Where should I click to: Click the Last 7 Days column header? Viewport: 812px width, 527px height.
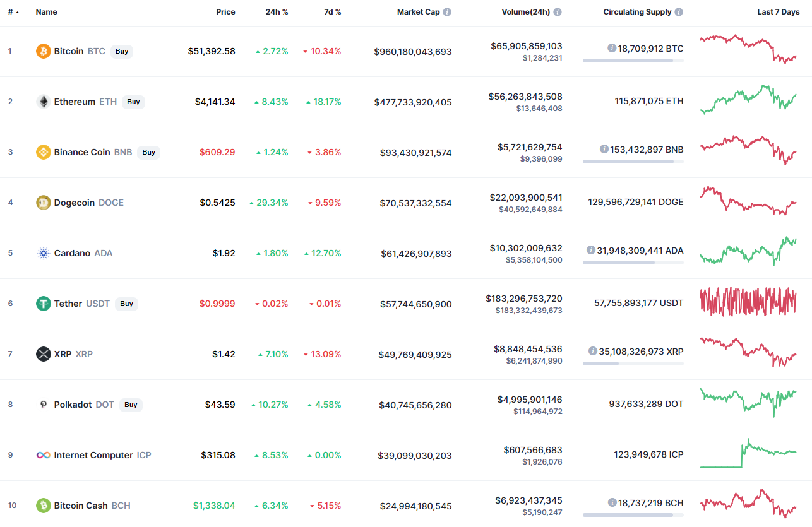point(779,12)
